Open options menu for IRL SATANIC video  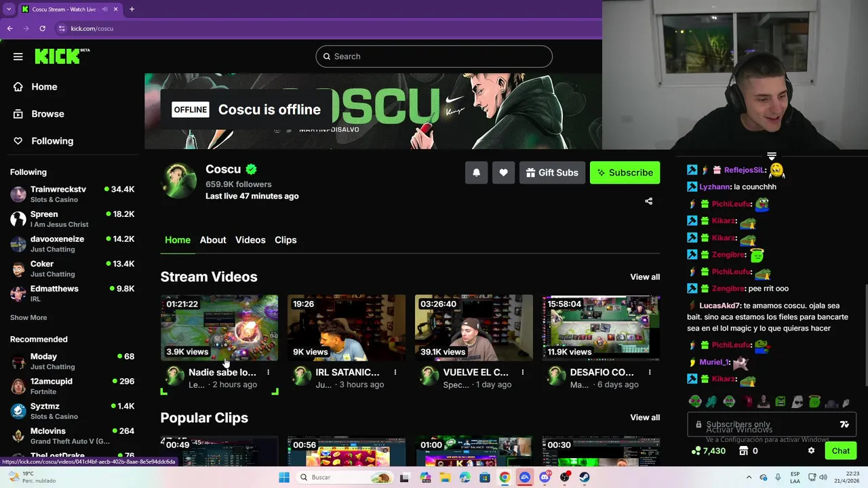click(x=395, y=372)
